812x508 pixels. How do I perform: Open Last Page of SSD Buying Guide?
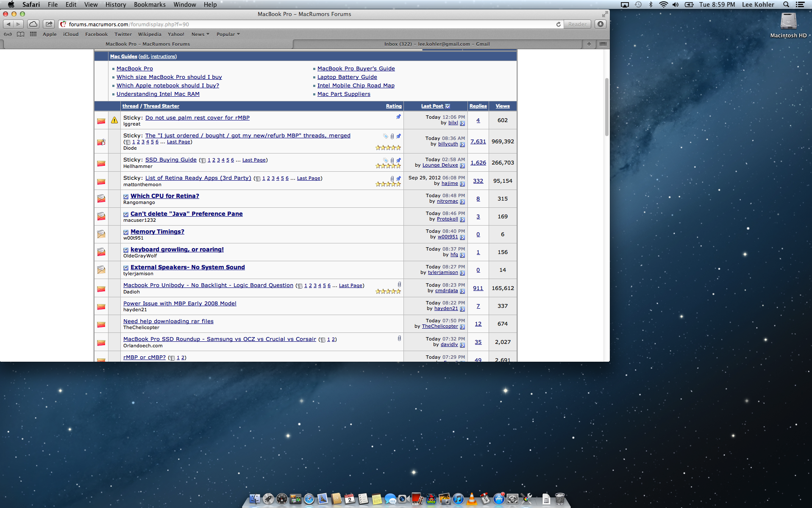(x=254, y=160)
